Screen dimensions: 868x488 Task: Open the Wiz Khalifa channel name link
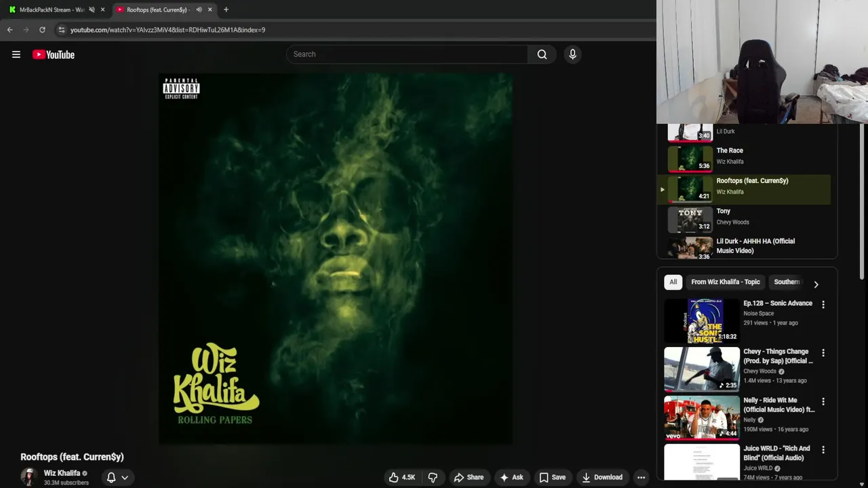(x=62, y=473)
